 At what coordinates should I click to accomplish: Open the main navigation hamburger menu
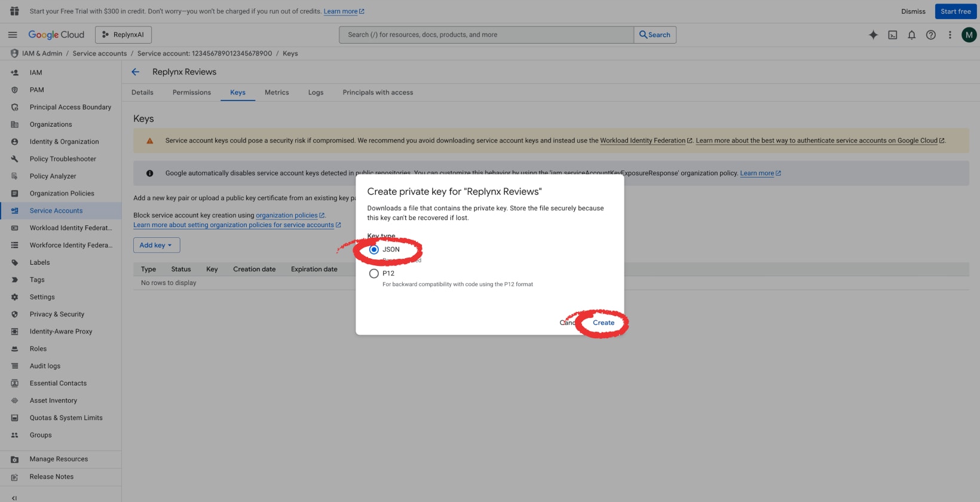click(13, 35)
